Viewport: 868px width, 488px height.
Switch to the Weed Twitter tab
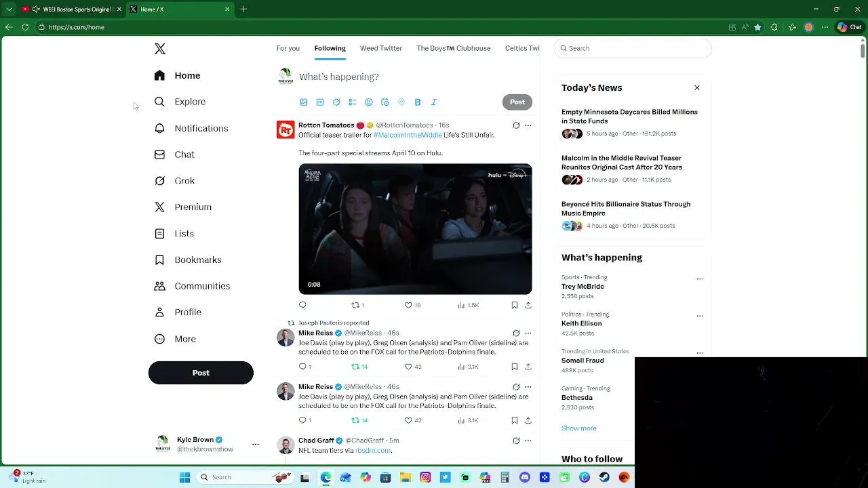(381, 48)
